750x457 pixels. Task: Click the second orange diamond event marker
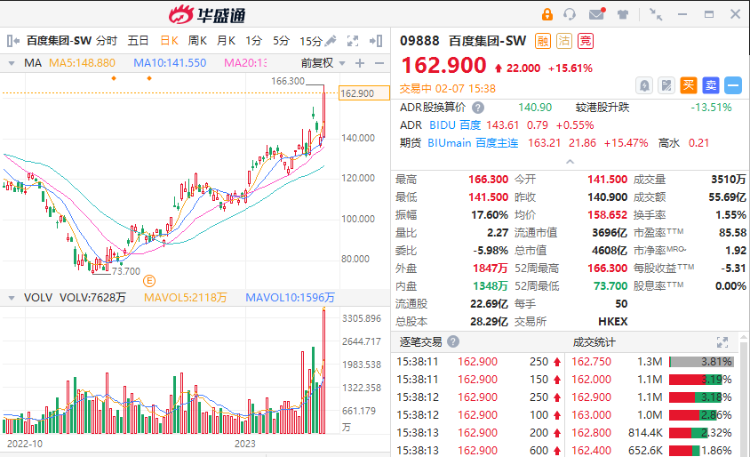(149, 78)
